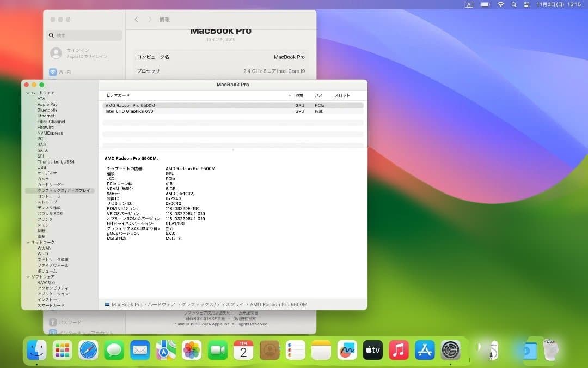The image size is (588, 368).
Task: Click the input source indicator in the menu bar
Action: [x=469, y=4]
